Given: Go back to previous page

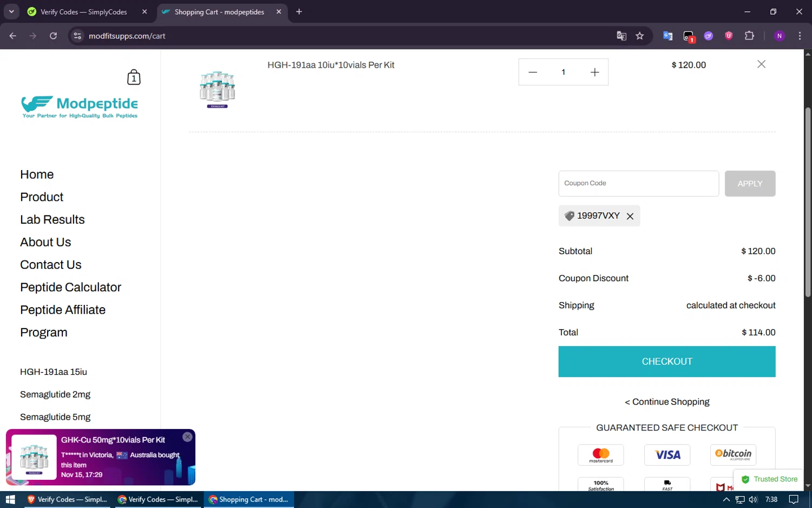Looking at the screenshot, I should 13,36.
